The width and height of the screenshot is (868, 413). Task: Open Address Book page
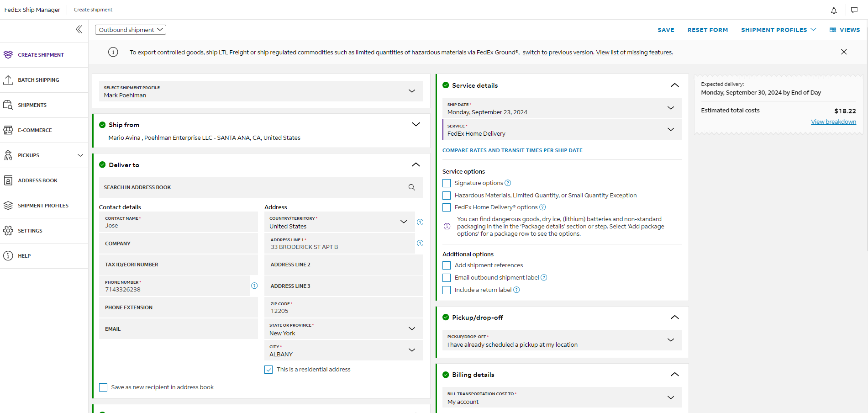(37, 180)
